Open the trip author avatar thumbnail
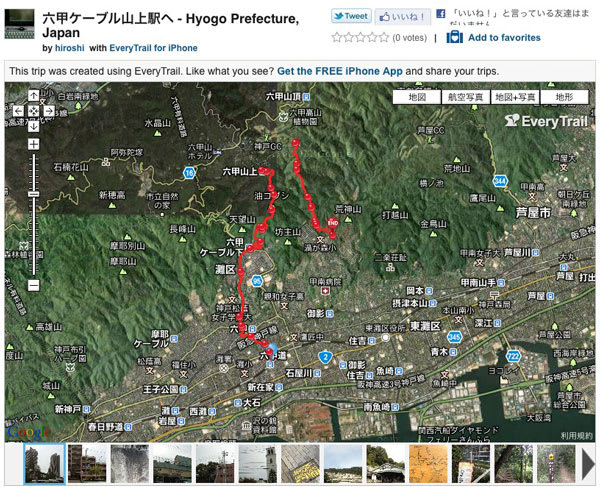The width and height of the screenshot is (600, 487). click(20, 24)
